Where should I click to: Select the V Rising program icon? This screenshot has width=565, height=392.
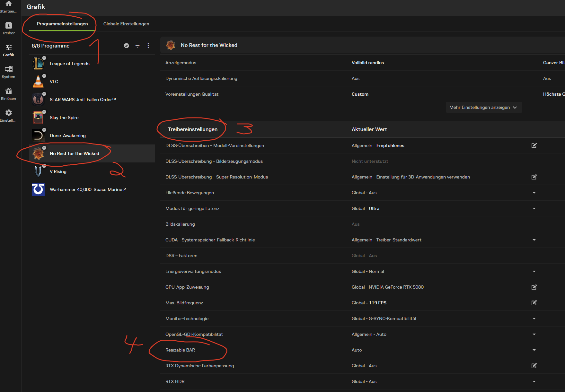pos(38,171)
